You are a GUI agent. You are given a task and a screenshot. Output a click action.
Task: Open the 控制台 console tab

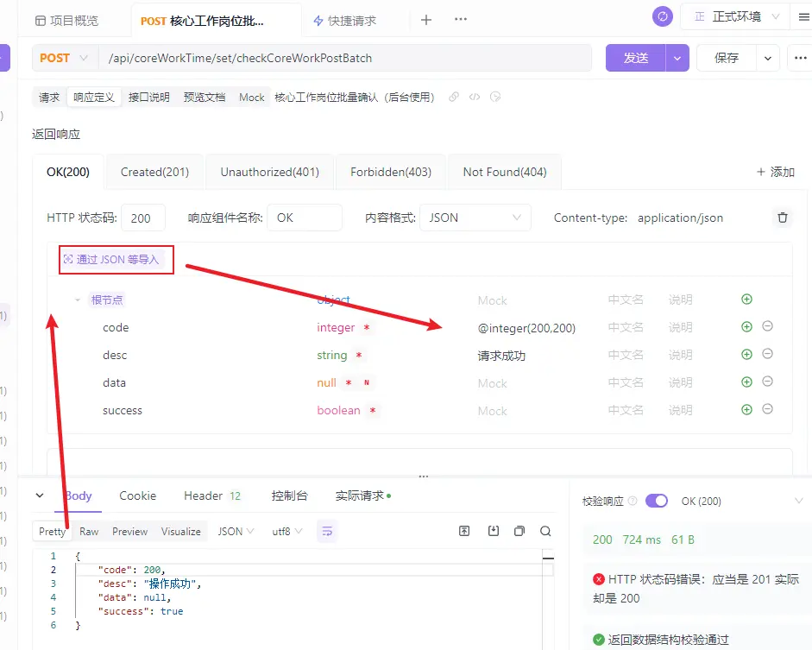[289, 495]
